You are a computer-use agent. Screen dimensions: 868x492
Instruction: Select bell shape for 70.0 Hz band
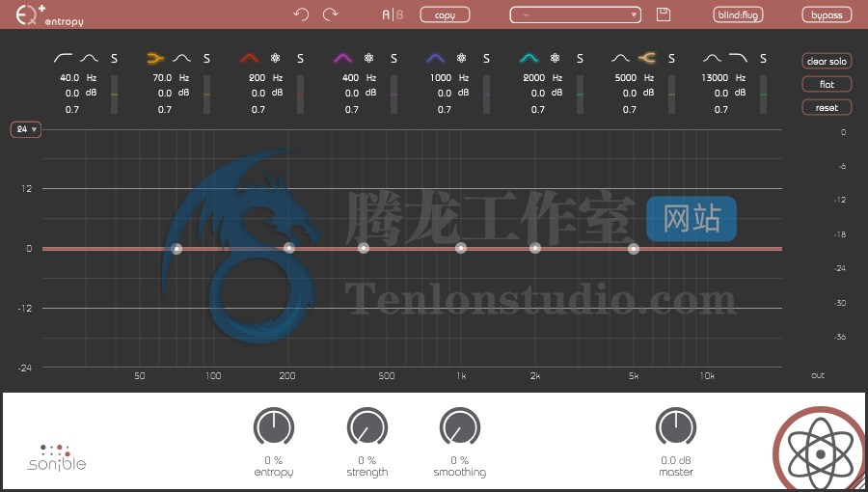pyautogui.click(x=181, y=58)
